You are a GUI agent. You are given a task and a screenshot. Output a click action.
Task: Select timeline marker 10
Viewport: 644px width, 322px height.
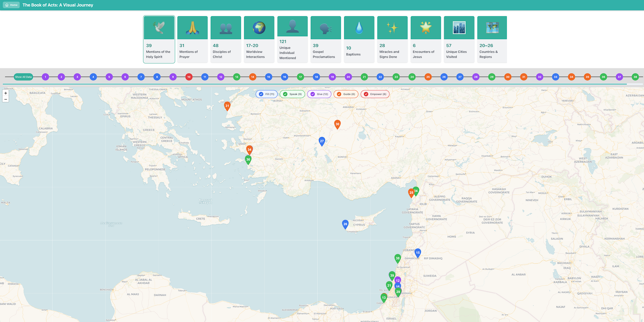click(x=188, y=77)
